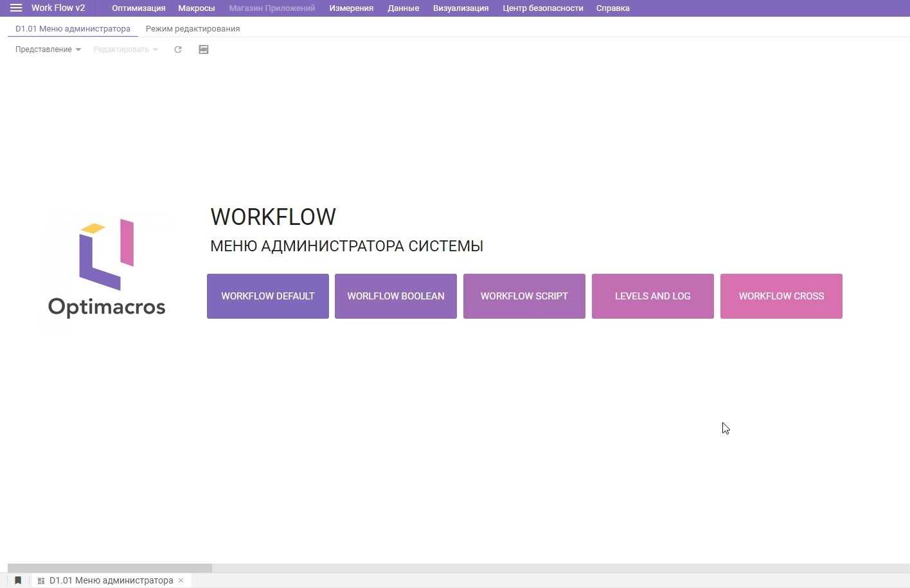
Task: Switch to the Режим редактирования tab
Action: tap(192, 28)
